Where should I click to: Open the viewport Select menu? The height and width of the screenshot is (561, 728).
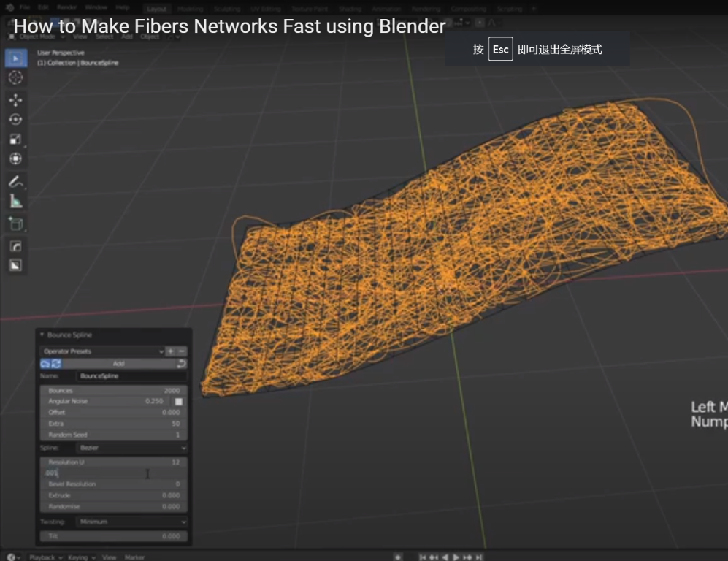tap(104, 37)
